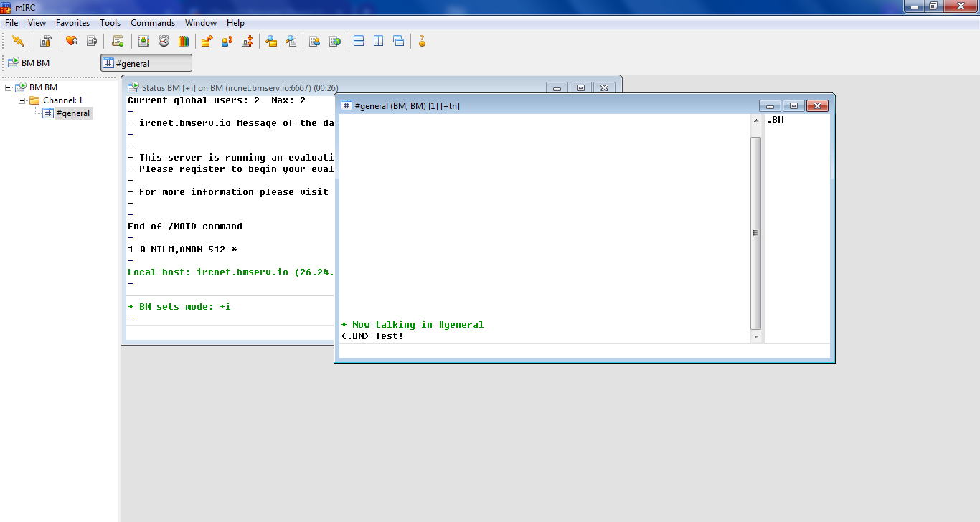Select user .BM in nickname list
This screenshot has width=980, height=522.
pyautogui.click(x=776, y=120)
